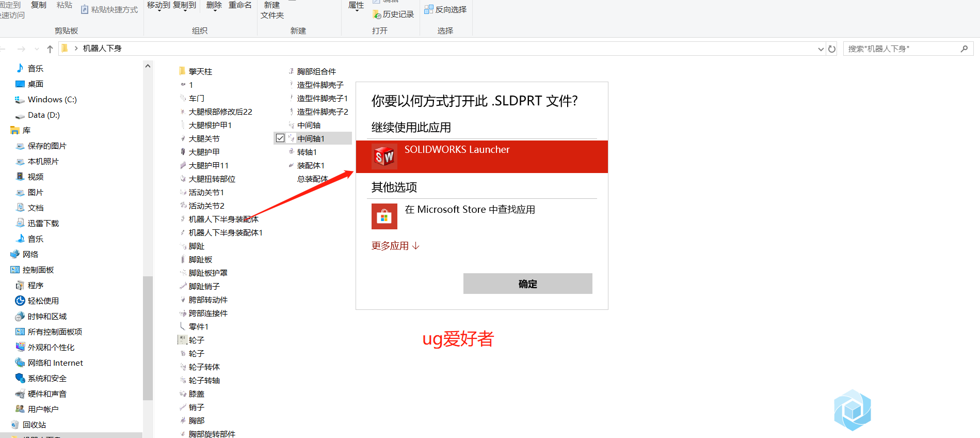Screen dimensions: 980x438
Task: Go up one folder level
Action: click(50, 49)
